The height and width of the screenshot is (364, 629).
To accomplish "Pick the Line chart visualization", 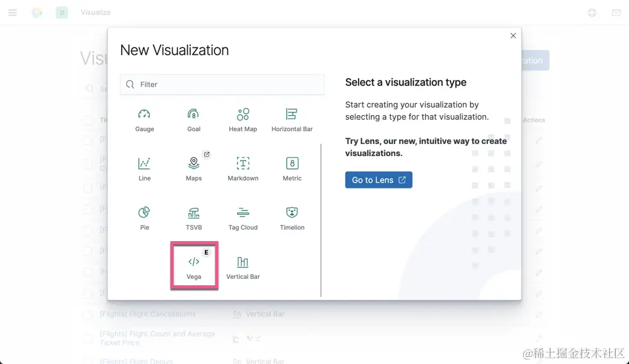I will 144,170.
